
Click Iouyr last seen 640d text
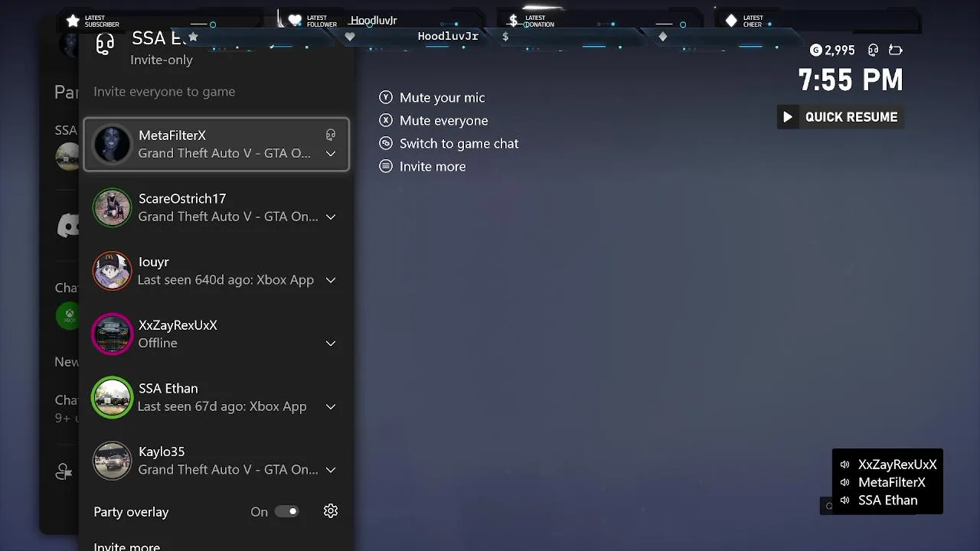coord(226,280)
